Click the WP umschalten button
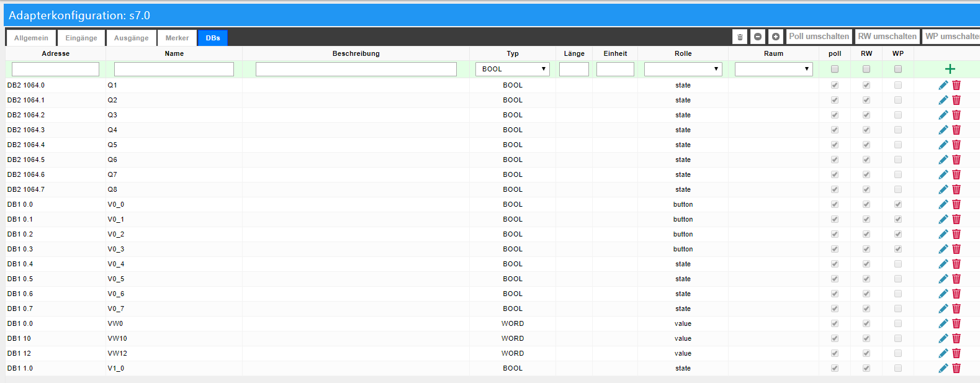 click(951, 37)
